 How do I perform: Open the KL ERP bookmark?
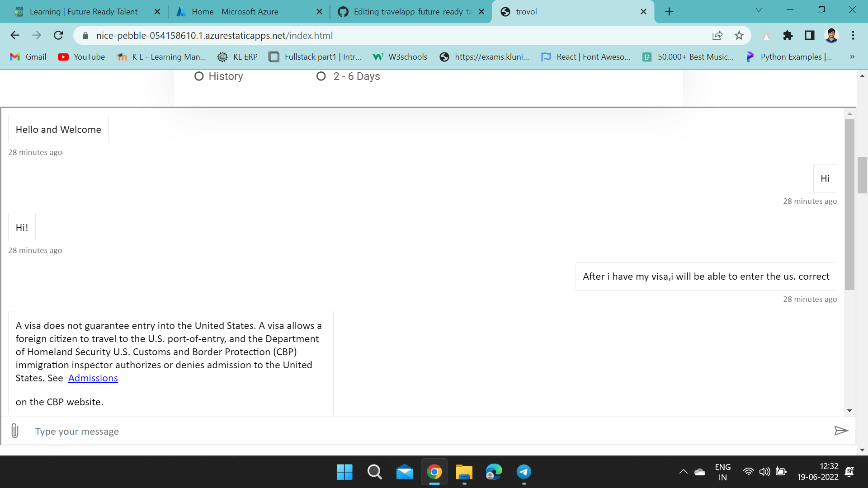(238, 57)
